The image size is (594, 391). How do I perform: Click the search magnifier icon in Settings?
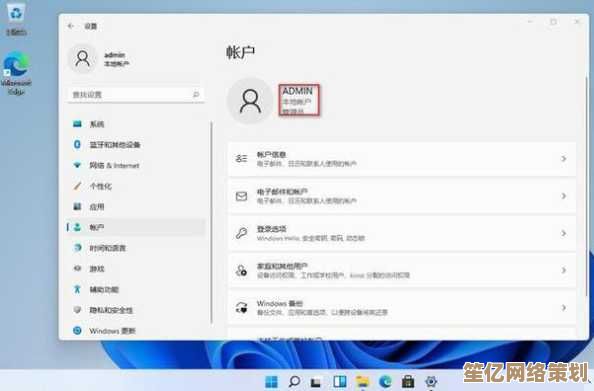[x=196, y=94]
